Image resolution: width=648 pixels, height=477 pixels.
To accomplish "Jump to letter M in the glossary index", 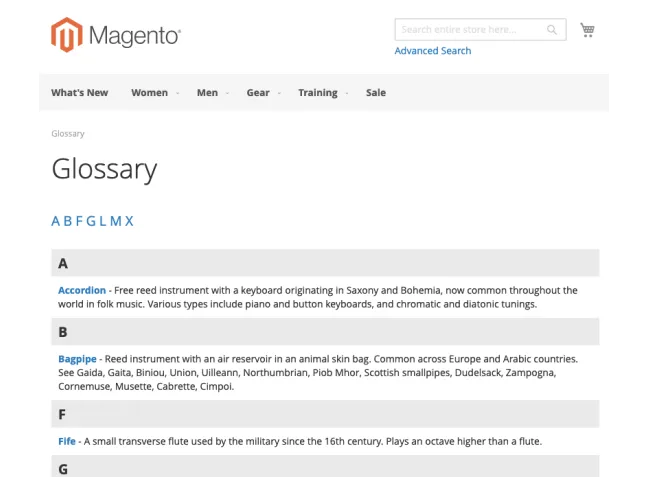I will click(x=116, y=221).
